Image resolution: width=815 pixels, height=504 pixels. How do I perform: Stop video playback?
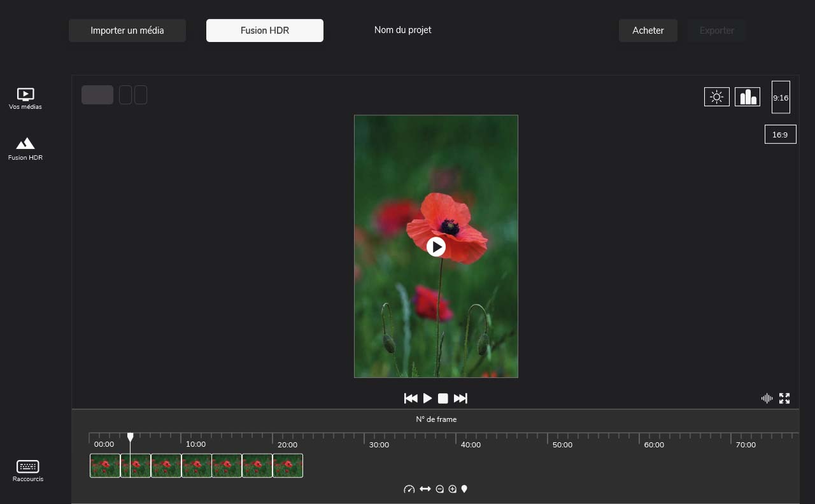pyautogui.click(x=443, y=398)
